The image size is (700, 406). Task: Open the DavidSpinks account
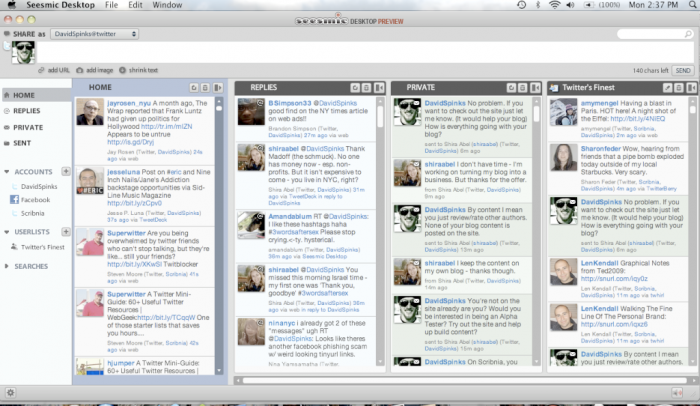[39, 186]
